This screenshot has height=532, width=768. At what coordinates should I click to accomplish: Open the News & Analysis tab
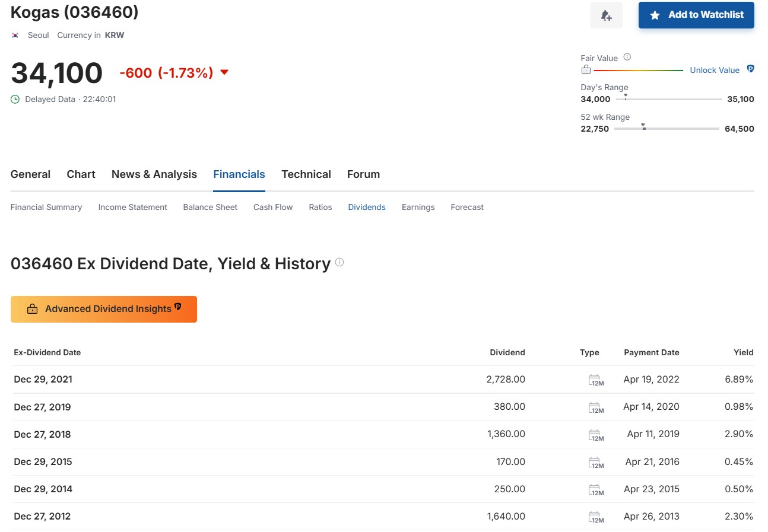click(154, 174)
